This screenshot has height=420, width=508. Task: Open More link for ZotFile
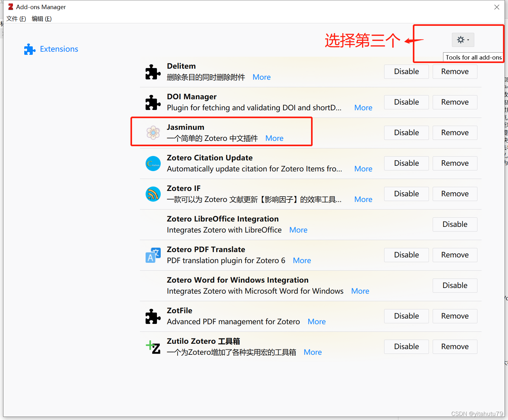pyautogui.click(x=317, y=322)
